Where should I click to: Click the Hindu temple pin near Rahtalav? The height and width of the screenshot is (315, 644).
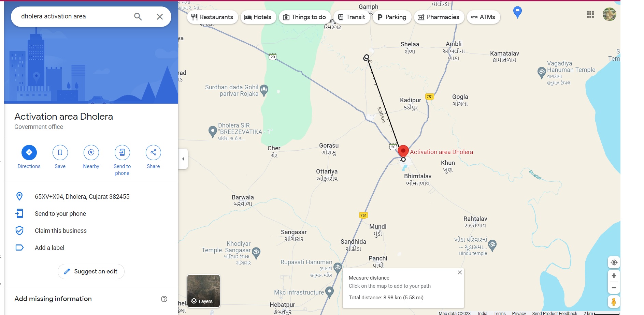click(x=492, y=245)
